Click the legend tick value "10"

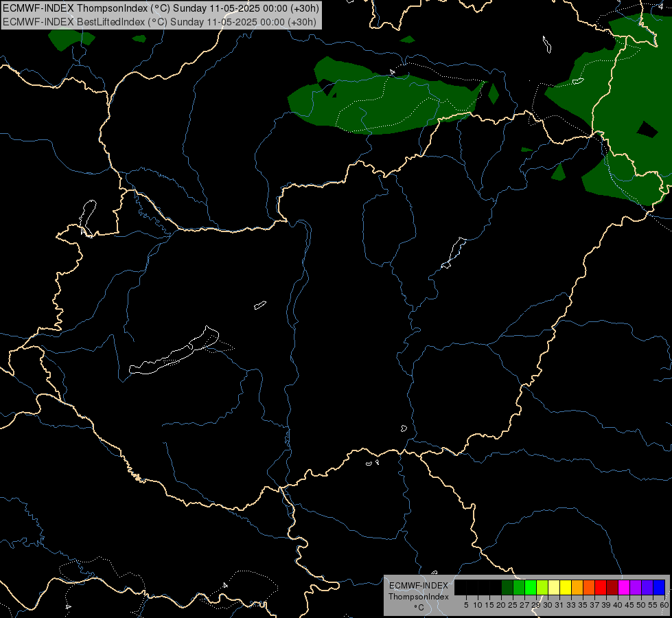478,605
